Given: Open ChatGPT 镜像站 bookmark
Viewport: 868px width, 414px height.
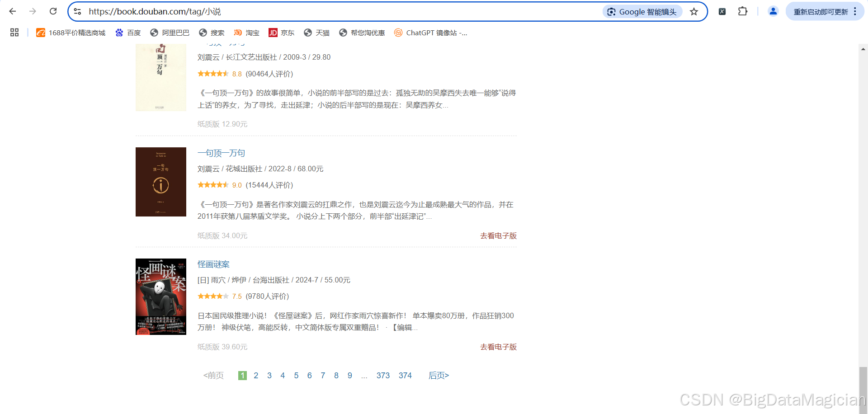Looking at the screenshot, I should (430, 33).
